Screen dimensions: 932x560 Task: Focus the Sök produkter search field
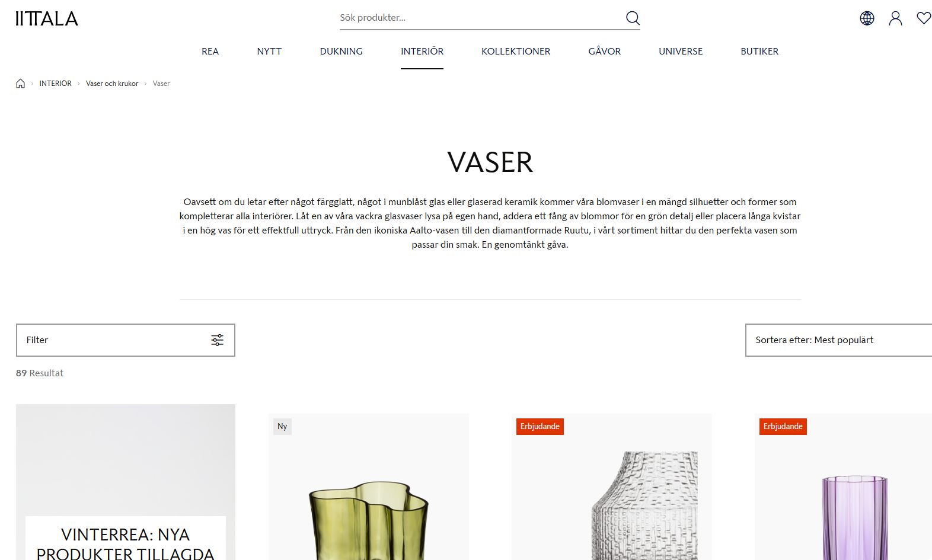pyautogui.click(x=480, y=18)
